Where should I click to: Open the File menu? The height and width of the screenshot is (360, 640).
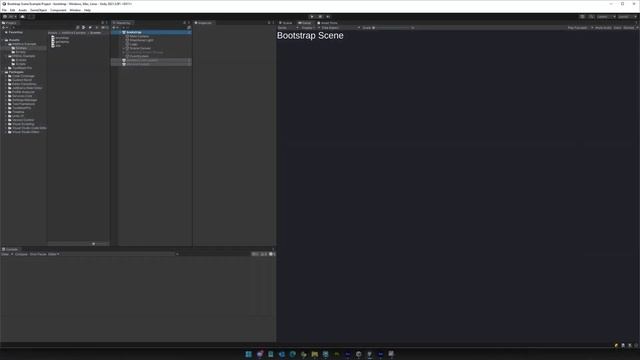pyautogui.click(x=4, y=10)
